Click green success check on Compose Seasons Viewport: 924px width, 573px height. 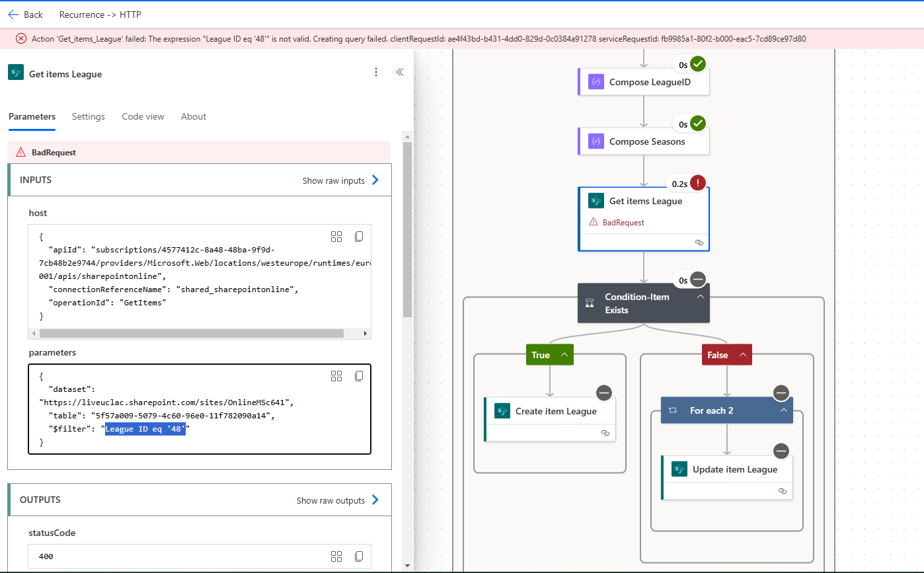click(x=699, y=124)
